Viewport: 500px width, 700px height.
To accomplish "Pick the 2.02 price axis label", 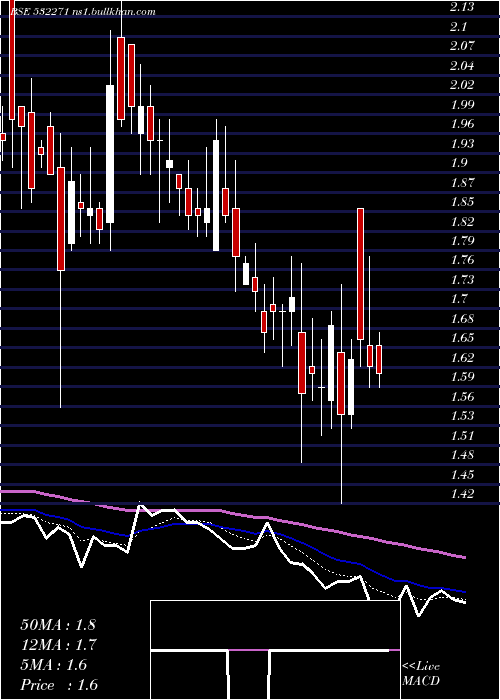I will [x=462, y=85].
